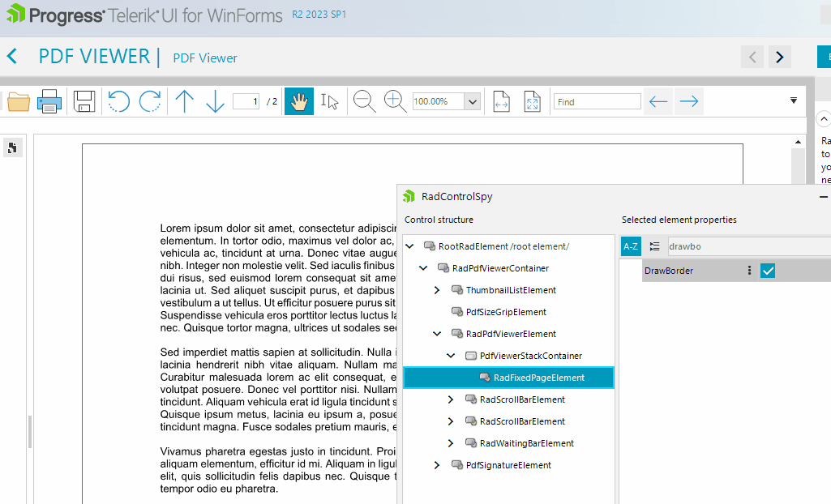Select the PdfSizeGripElement tree item

(x=506, y=312)
